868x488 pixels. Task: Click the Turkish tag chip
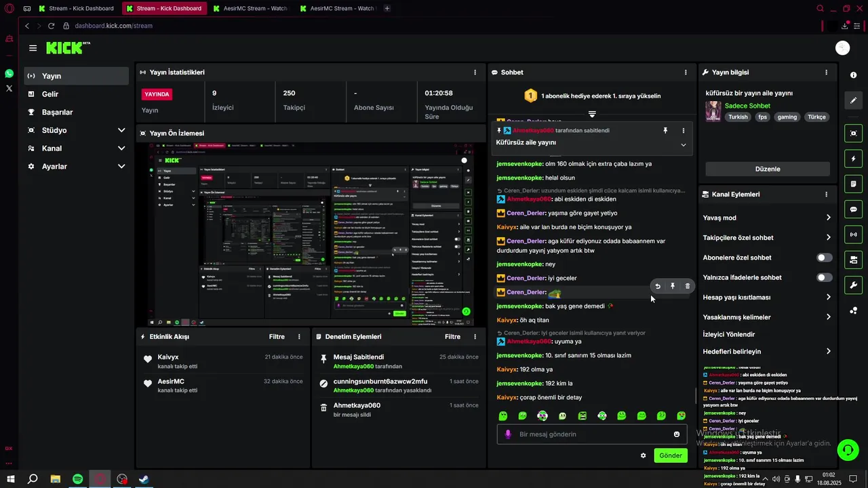(x=738, y=117)
